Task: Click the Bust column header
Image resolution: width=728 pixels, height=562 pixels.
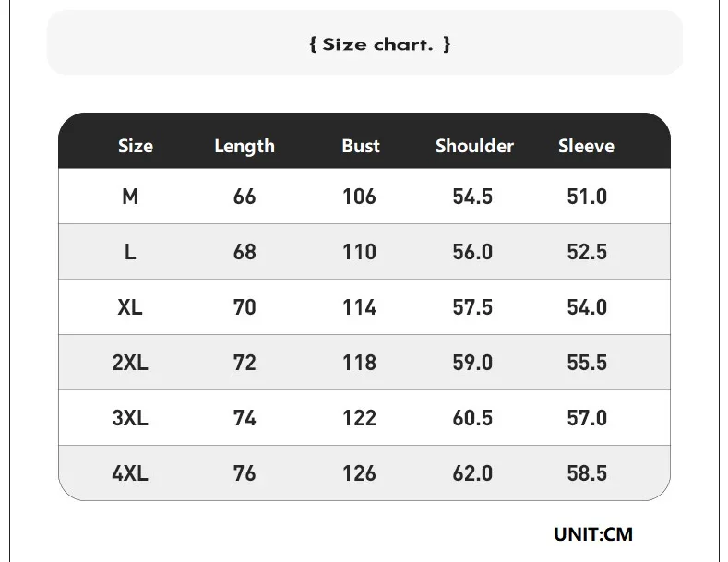Action: click(360, 146)
